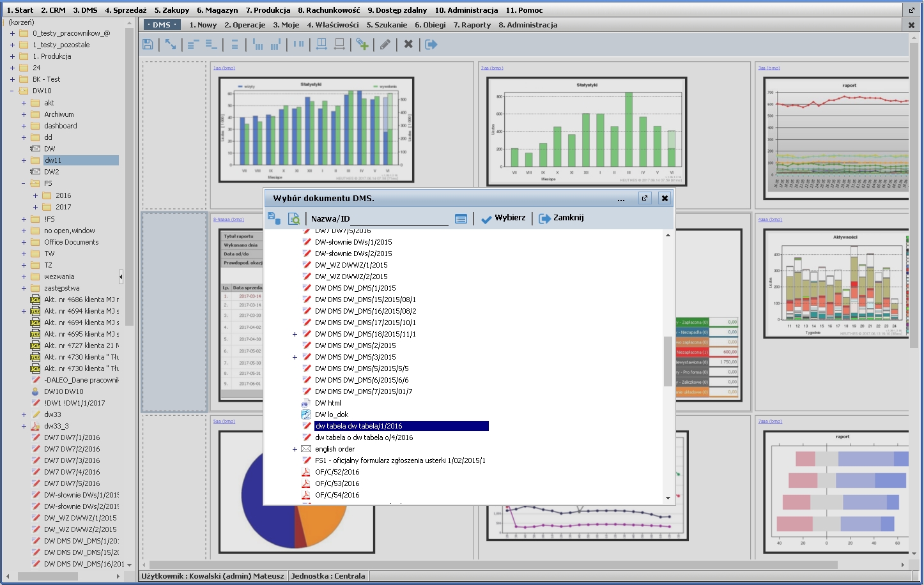This screenshot has width=924, height=585.
Task: Click the left tree horizontal scrollbar
Action: tap(49, 576)
